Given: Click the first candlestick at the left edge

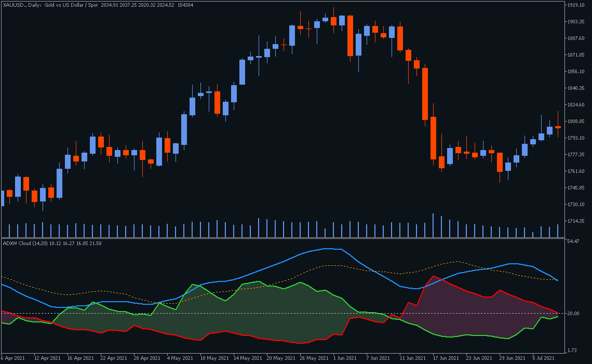Looking at the screenshot, I should pos(2,198).
